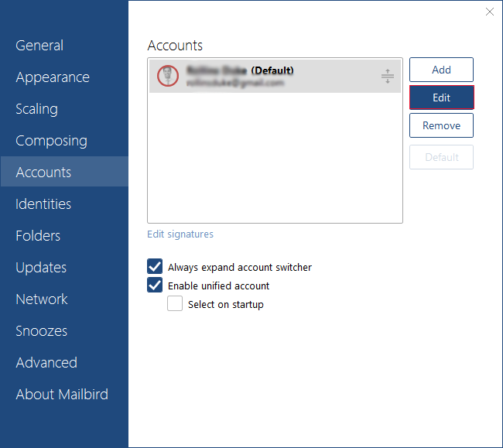Enable Select on startup checkbox
This screenshot has width=503, height=448.
point(175,303)
